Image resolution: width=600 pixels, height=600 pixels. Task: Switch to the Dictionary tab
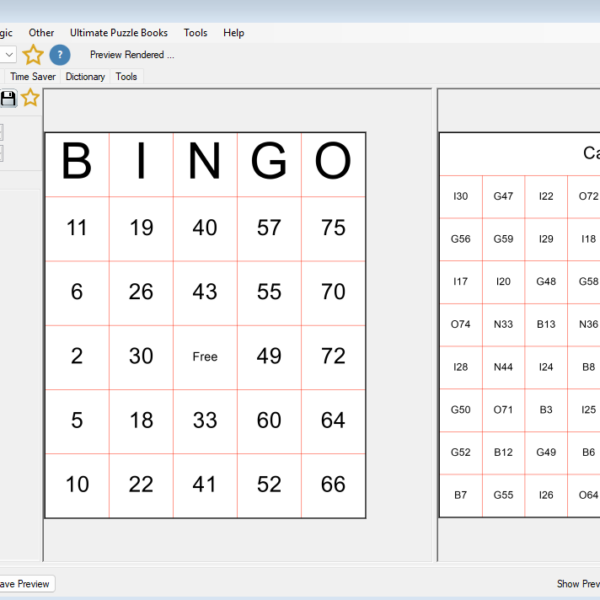[85, 76]
